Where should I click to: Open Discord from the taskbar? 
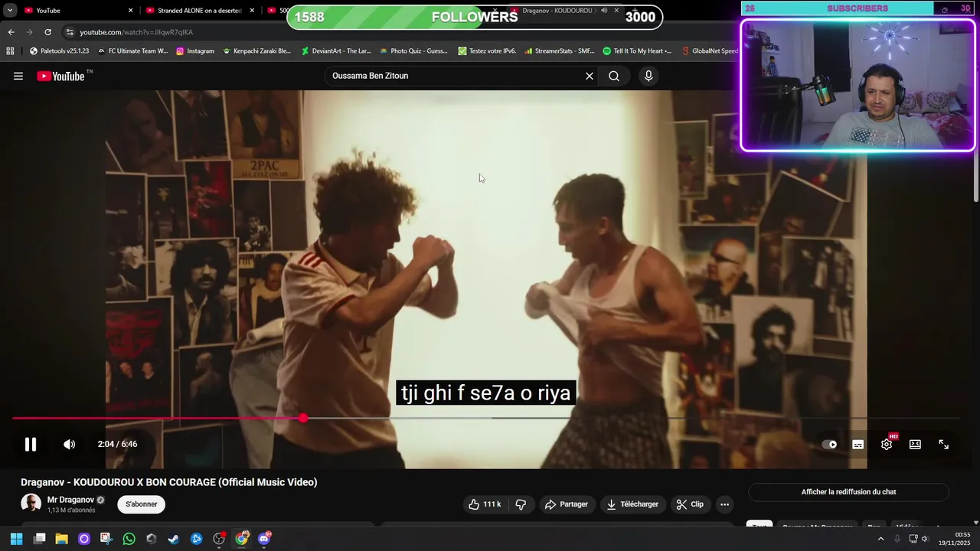point(264,539)
